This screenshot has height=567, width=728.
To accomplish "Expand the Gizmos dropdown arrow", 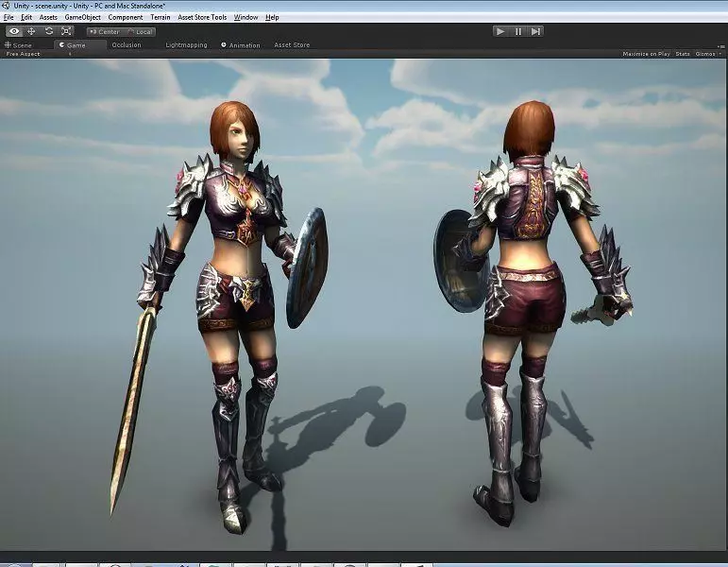I will 720,54.
